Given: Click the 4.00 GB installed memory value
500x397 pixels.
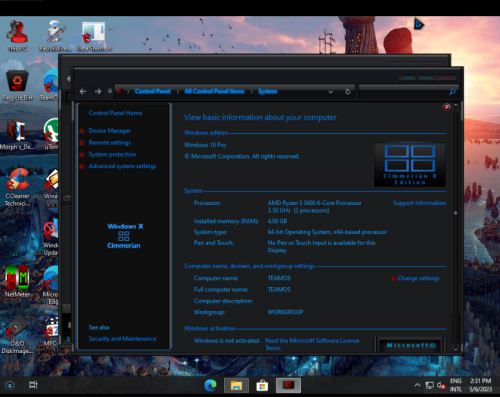Looking at the screenshot, I should click(x=277, y=221).
